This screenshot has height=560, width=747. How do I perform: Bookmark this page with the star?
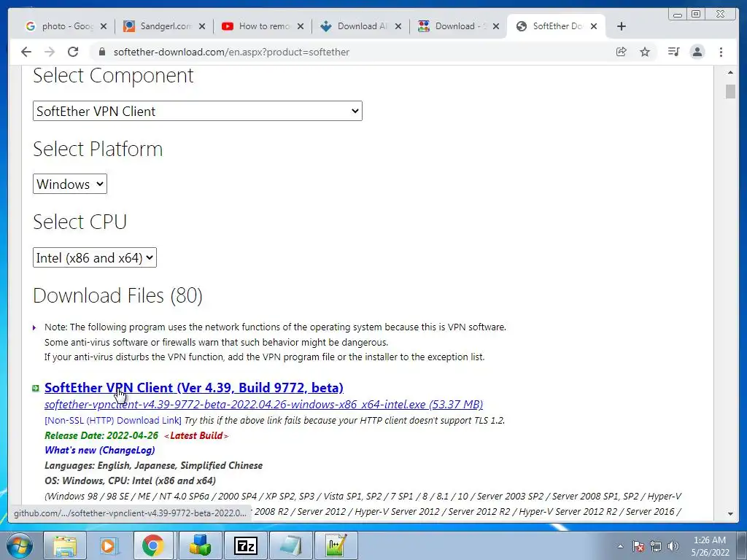coord(645,52)
